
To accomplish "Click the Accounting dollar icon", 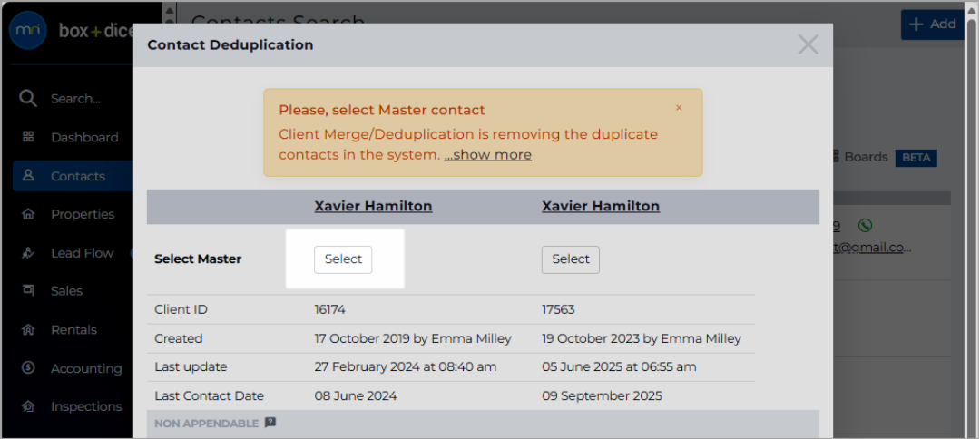I will coord(28,368).
